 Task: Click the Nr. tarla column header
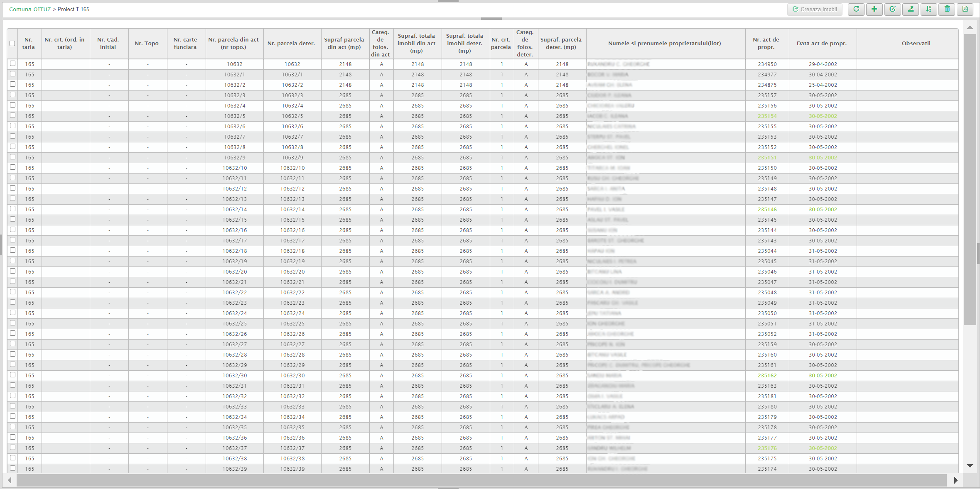click(x=28, y=43)
